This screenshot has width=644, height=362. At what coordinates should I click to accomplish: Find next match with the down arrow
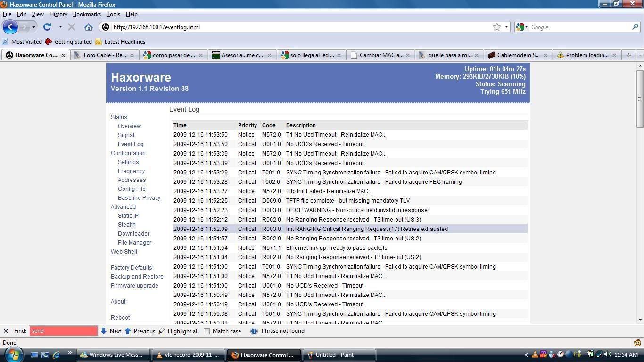[x=104, y=331]
